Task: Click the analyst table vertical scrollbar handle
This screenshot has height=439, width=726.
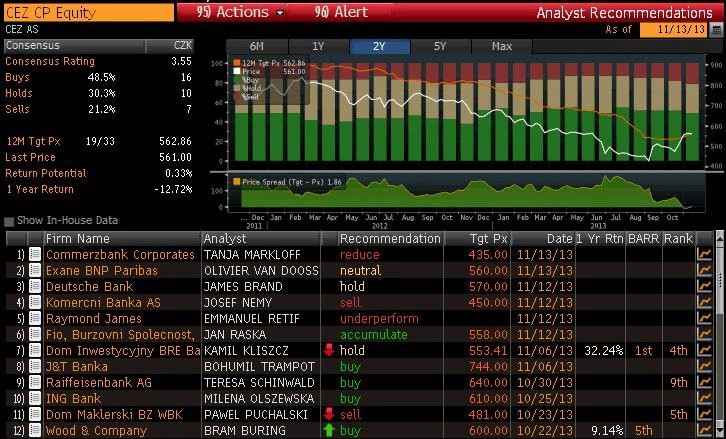Action: click(720, 279)
